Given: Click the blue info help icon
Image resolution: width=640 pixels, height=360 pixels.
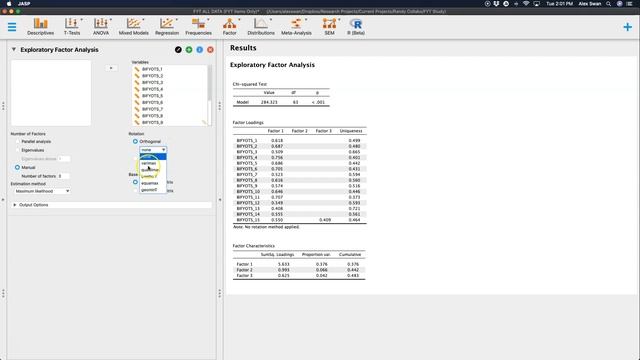Looking at the screenshot, I should tap(200, 50).
